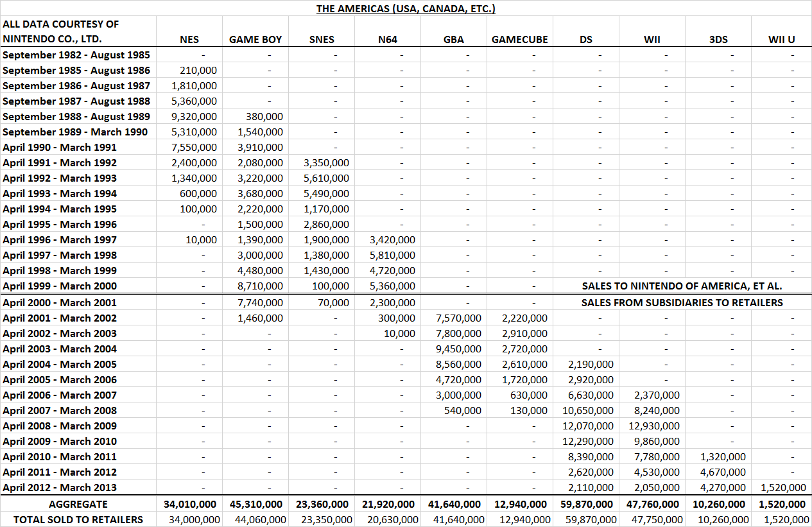
Task: Click retailers Wii total 47,750,000
Action: (x=657, y=519)
